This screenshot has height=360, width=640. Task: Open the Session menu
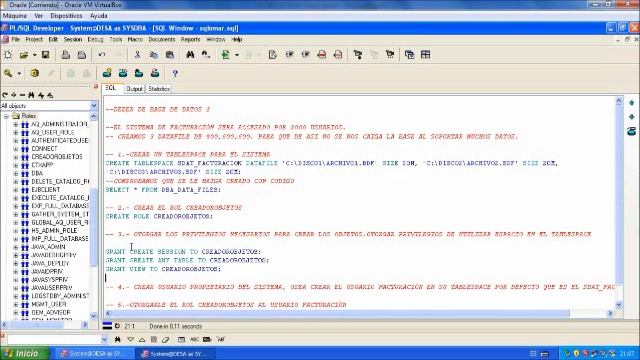(x=73, y=40)
